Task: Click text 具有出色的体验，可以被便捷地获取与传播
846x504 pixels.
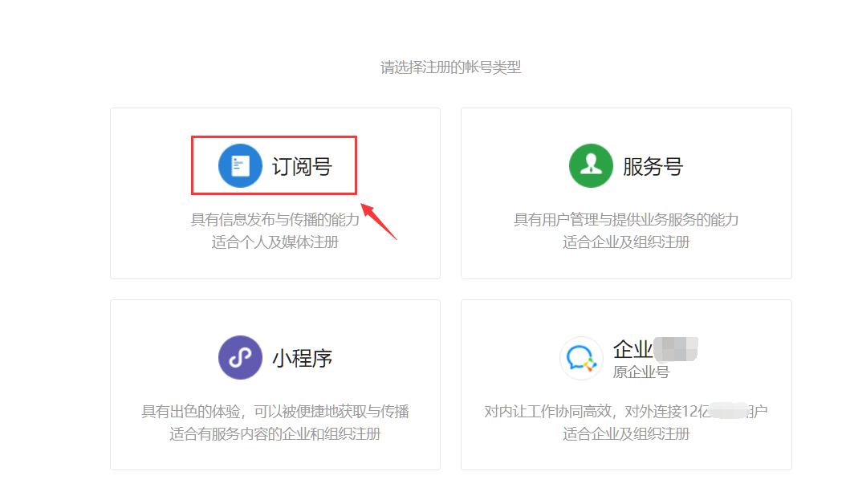Action: pyautogui.click(x=275, y=411)
